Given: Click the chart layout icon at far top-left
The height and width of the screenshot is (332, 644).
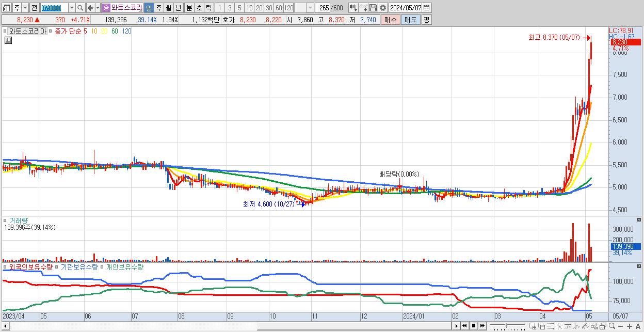Looking at the screenshot, I should [6, 8].
